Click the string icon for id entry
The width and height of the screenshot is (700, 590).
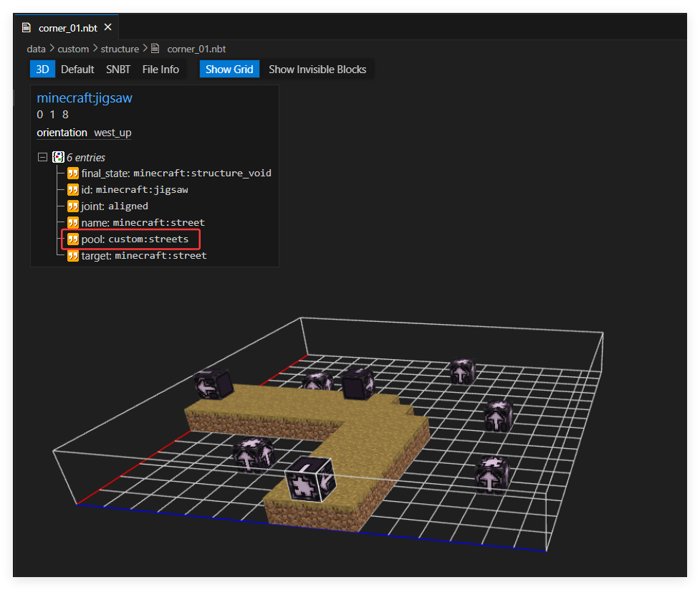(73, 190)
